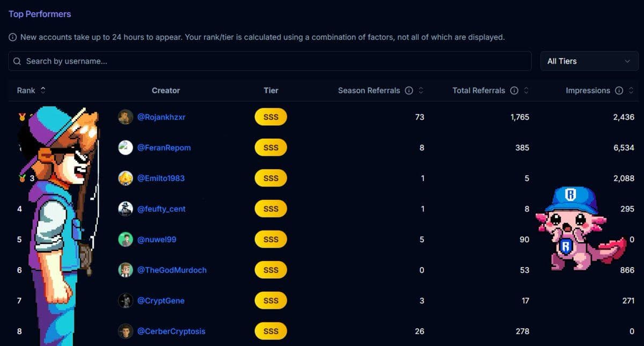View the Impressions info tooltip icon
The height and width of the screenshot is (346, 644).
tap(619, 90)
